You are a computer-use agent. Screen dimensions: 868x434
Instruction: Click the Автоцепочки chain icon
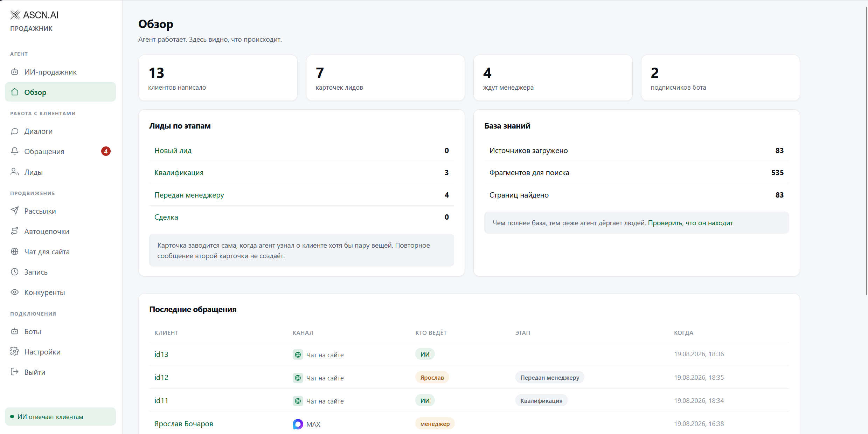[14, 231]
